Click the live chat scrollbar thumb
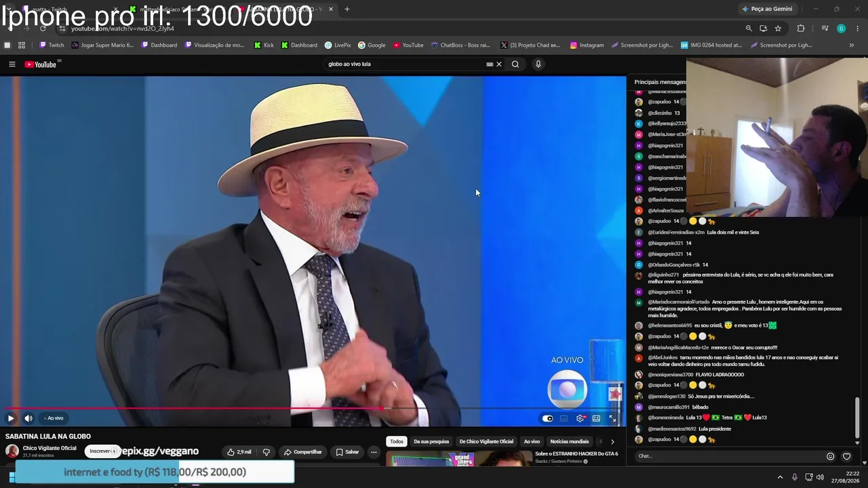 pyautogui.click(x=857, y=417)
